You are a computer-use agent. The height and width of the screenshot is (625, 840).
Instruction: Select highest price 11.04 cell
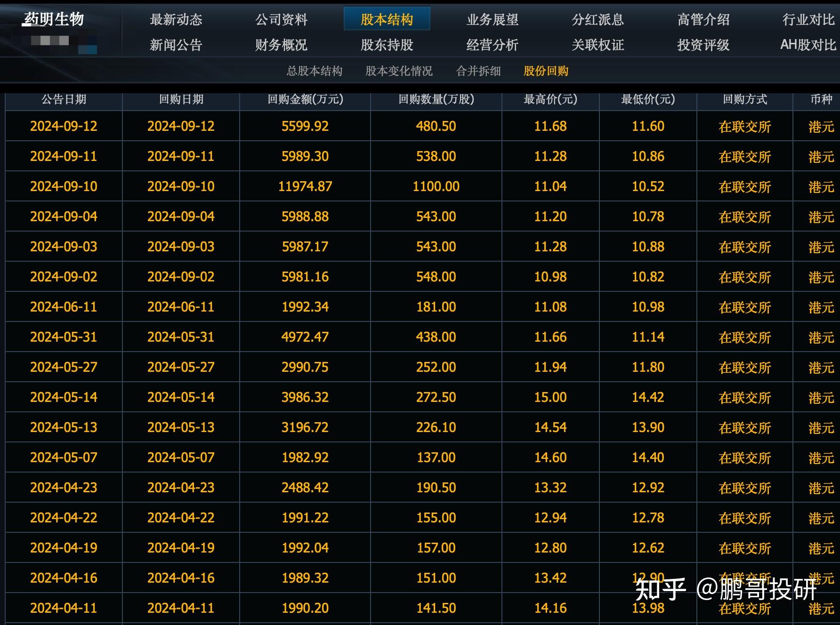[x=550, y=186]
